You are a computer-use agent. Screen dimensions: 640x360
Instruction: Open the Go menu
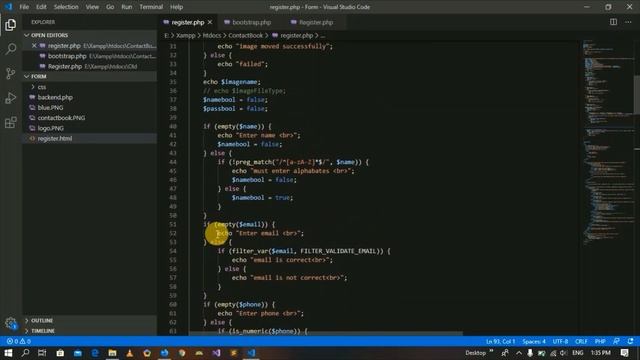coord(110,7)
